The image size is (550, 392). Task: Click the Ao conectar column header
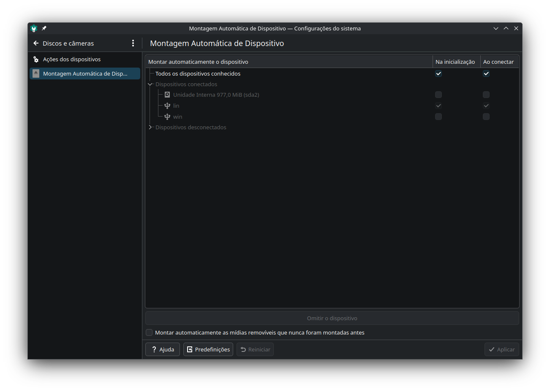pos(500,62)
